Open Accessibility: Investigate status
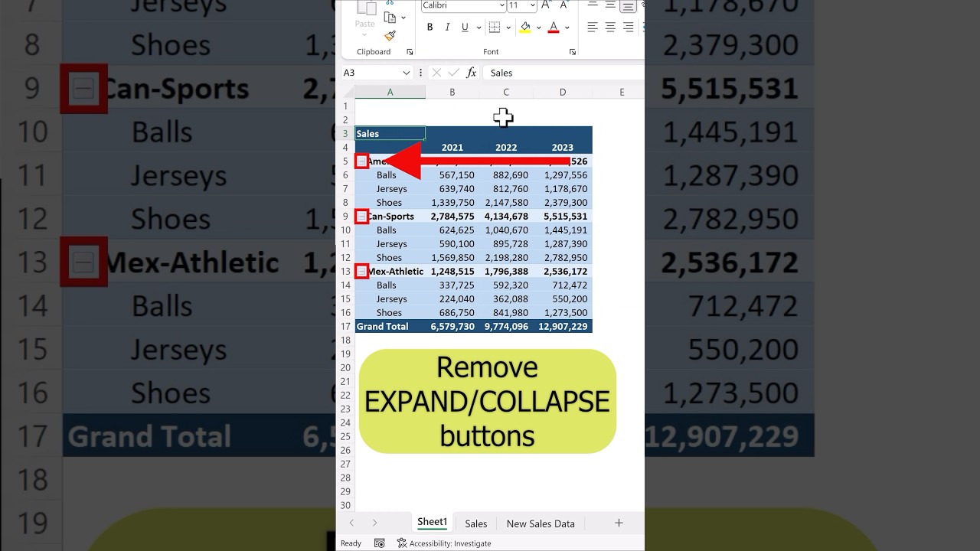 444,543
